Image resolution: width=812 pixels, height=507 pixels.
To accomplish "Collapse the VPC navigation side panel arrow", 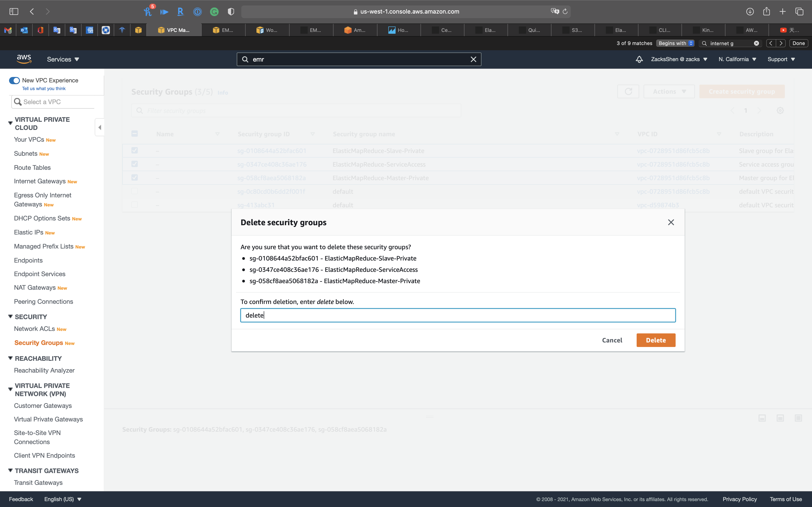I will (100, 127).
